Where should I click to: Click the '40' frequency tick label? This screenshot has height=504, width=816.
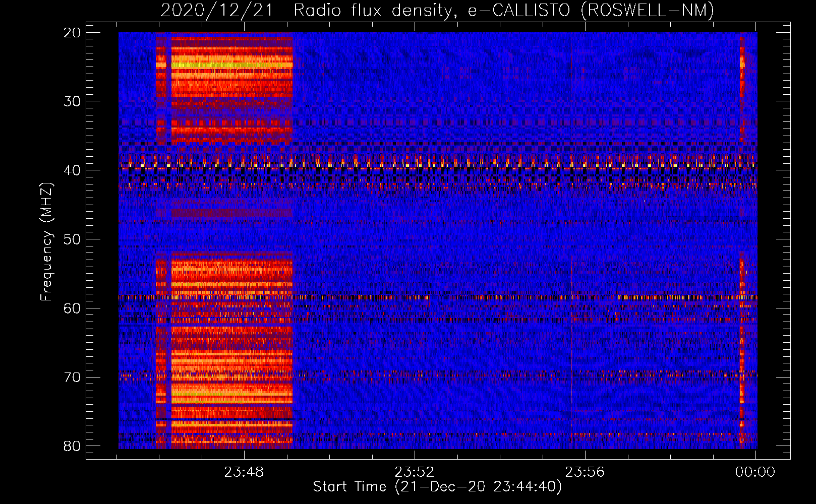[72, 170]
